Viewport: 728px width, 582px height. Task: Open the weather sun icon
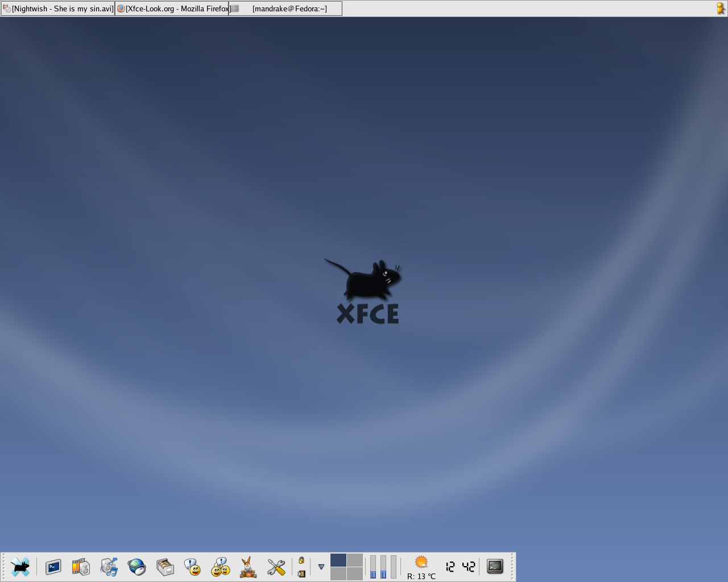pyautogui.click(x=421, y=562)
